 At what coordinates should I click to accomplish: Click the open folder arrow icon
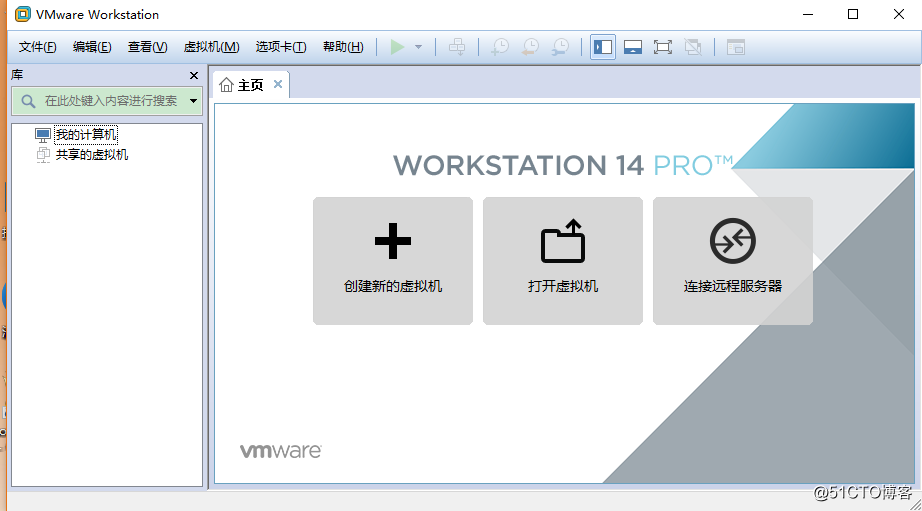pos(563,241)
